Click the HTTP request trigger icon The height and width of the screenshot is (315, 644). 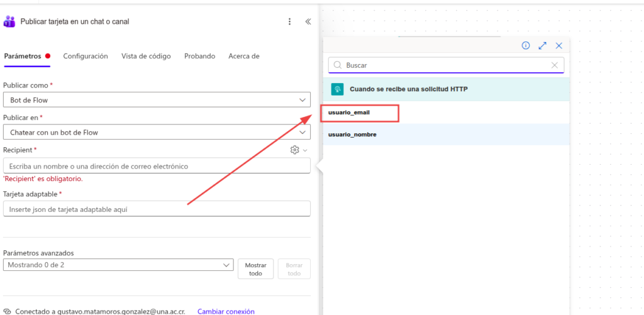click(337, 89)
